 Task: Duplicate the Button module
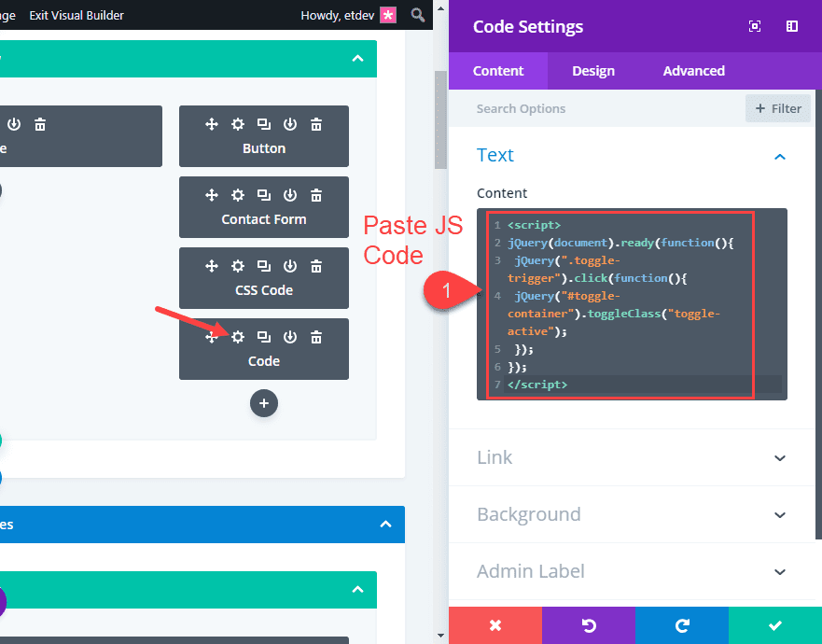pyautogui.click(x=263, y=123)
